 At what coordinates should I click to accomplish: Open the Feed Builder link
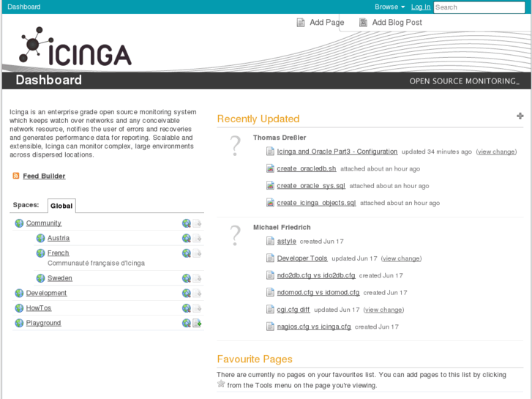(44, 176)
